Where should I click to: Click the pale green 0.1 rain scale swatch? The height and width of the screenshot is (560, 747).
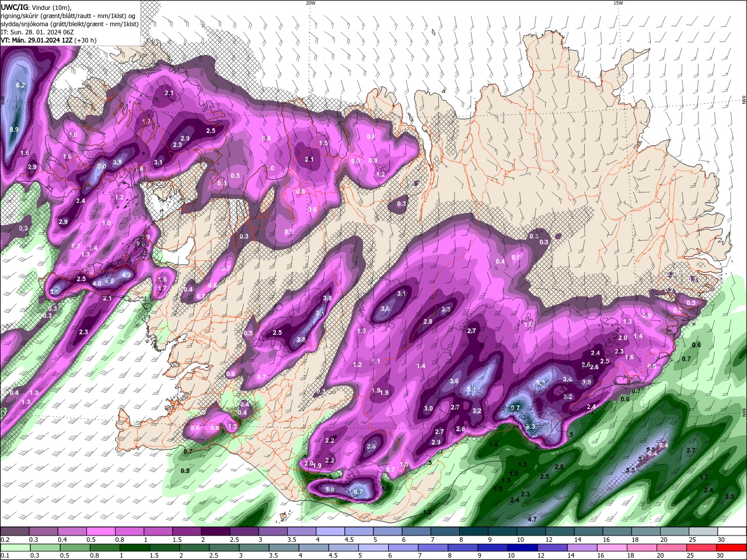15,548
